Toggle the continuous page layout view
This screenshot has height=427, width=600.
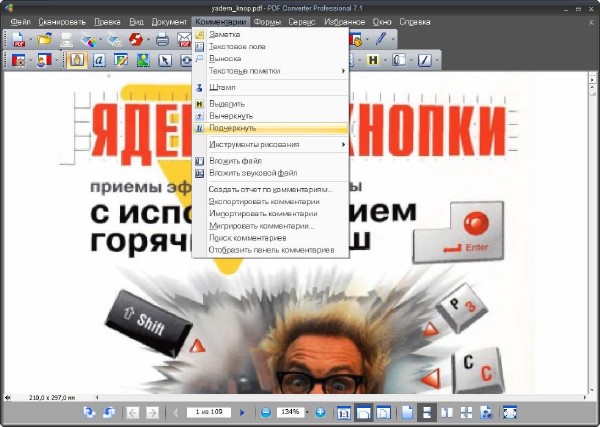click(x=427, y=412)
